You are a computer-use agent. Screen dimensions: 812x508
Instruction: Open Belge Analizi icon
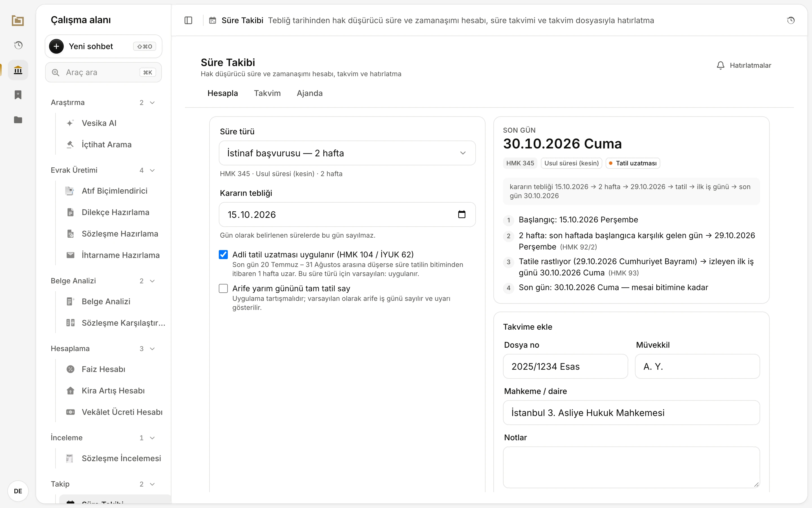(x=70, y=301)
